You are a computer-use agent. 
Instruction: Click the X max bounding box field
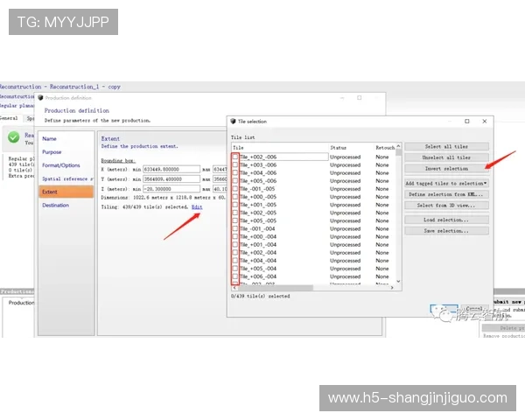220,170
